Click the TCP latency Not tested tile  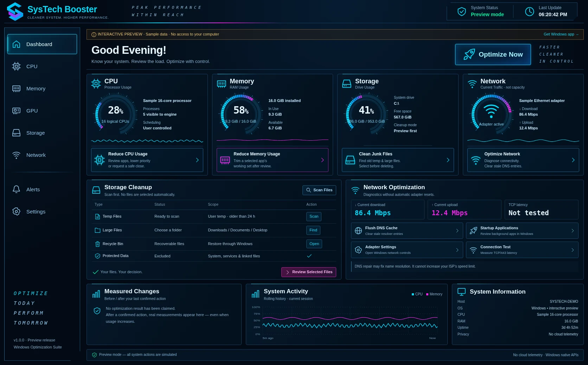tap(542, 210)
